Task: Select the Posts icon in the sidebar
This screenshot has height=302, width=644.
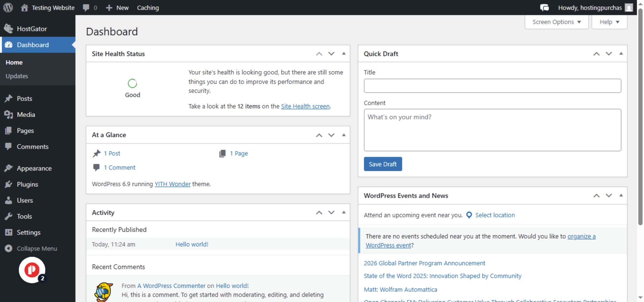Action: 8,98
